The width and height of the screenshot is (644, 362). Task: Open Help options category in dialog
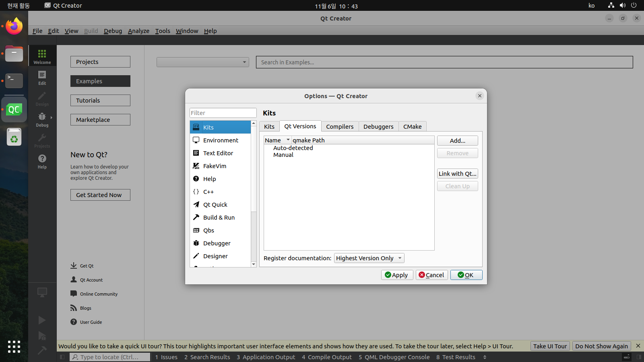click(220, 179)
